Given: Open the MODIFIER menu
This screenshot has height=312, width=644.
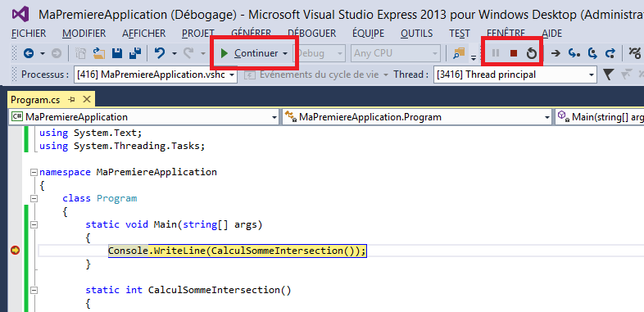Looking at the screenshot, I should pyautogui.click(x=84, y=34).
